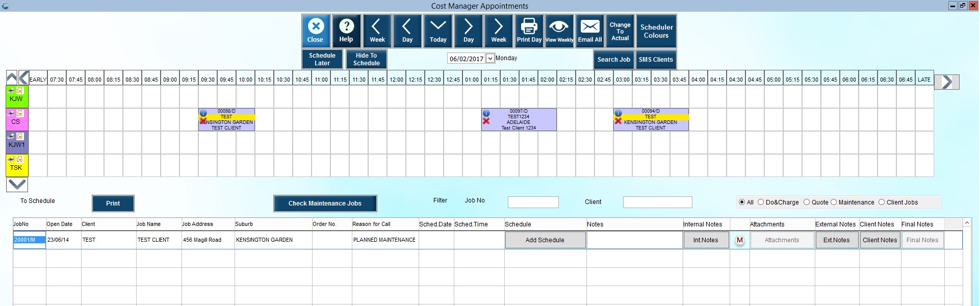The height and width of the screenshot is (306, 980).
Task: Advance one Day with right chevron
Action: point(468,31)
